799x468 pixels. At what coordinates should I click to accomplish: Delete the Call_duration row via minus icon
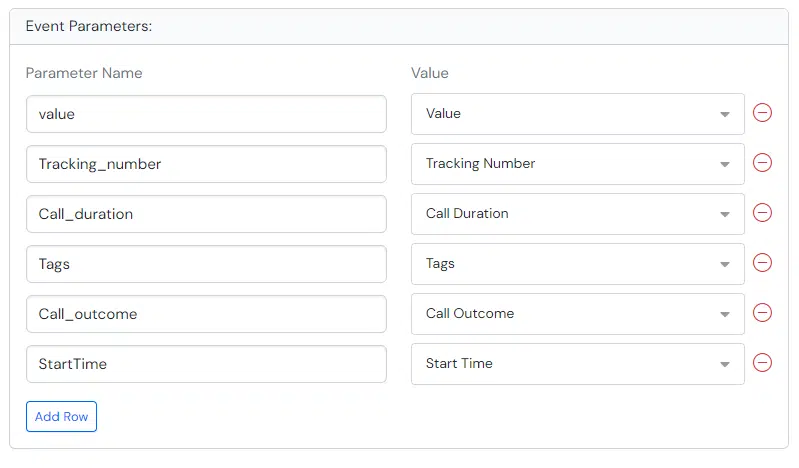(x=762, y=213)
